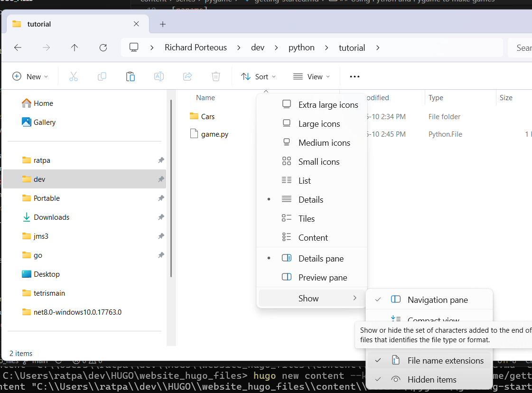The height and width of the screenshot is (393, 532).
Task: Refresh the current folder view
Action: 103,47
